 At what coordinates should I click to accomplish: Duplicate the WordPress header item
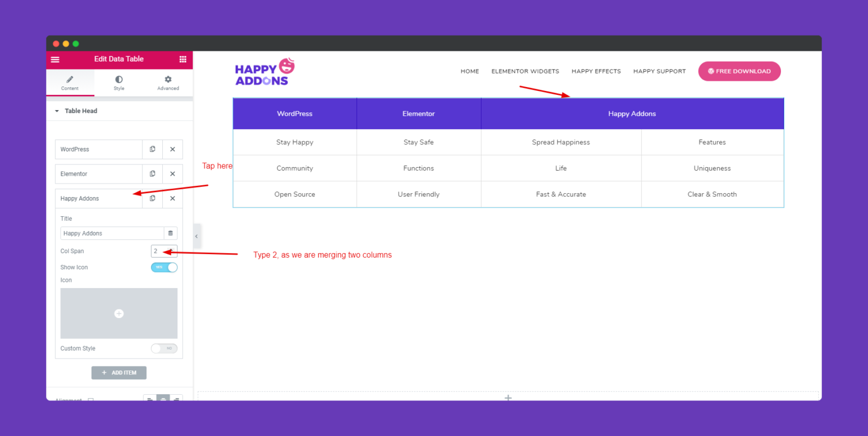point(152,149)
